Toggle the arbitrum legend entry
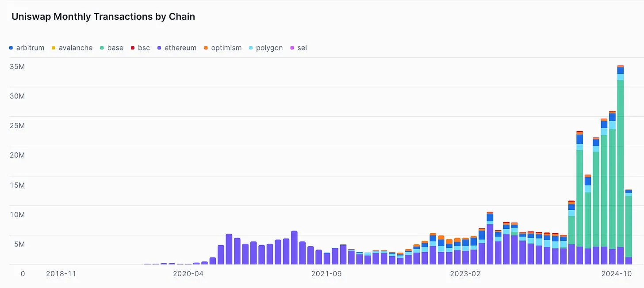Viewport: 644px width, 288px height. coord(27,48)
